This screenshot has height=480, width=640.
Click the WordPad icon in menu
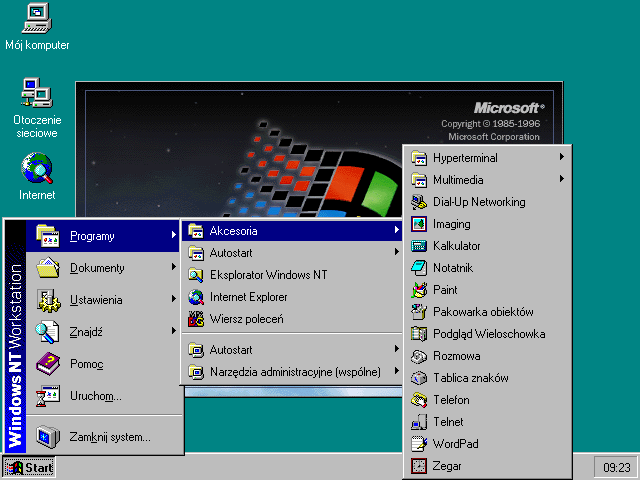(420, 444)
